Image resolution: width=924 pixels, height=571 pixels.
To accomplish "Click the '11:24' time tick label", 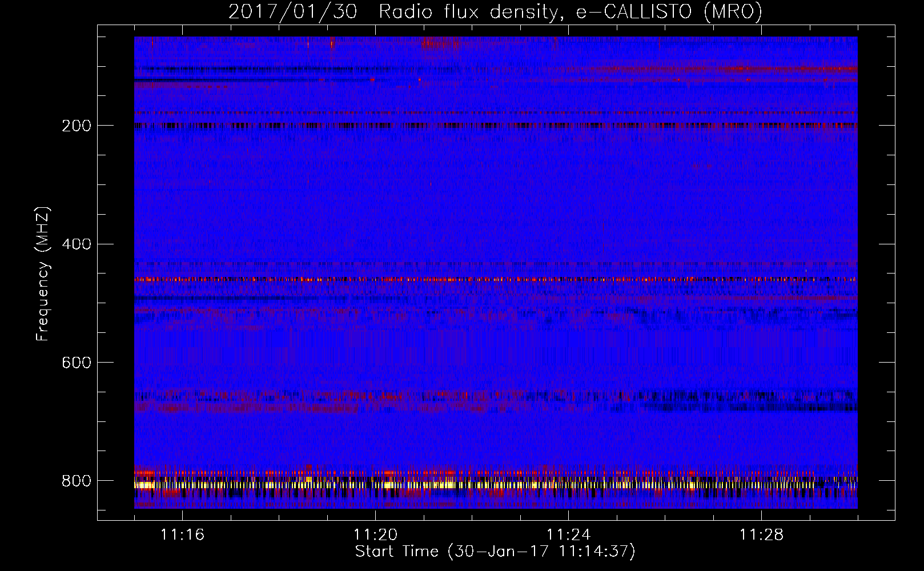I will [568, 535].
